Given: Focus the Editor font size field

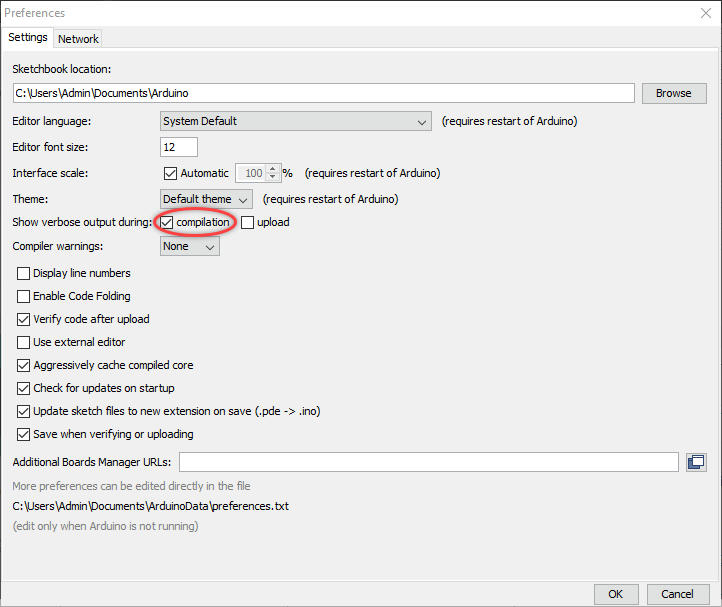Looking at the screenshot, I should (179, 147).
